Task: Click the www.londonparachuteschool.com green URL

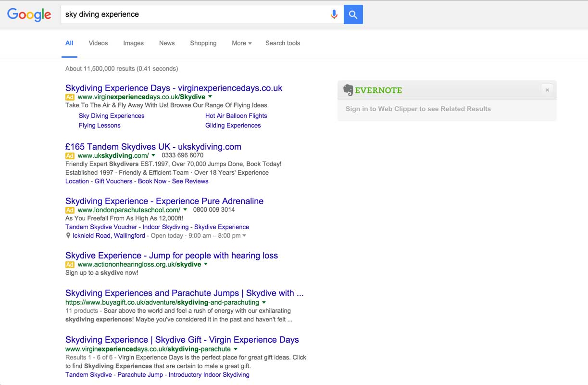Action: [x=129, y=210]
